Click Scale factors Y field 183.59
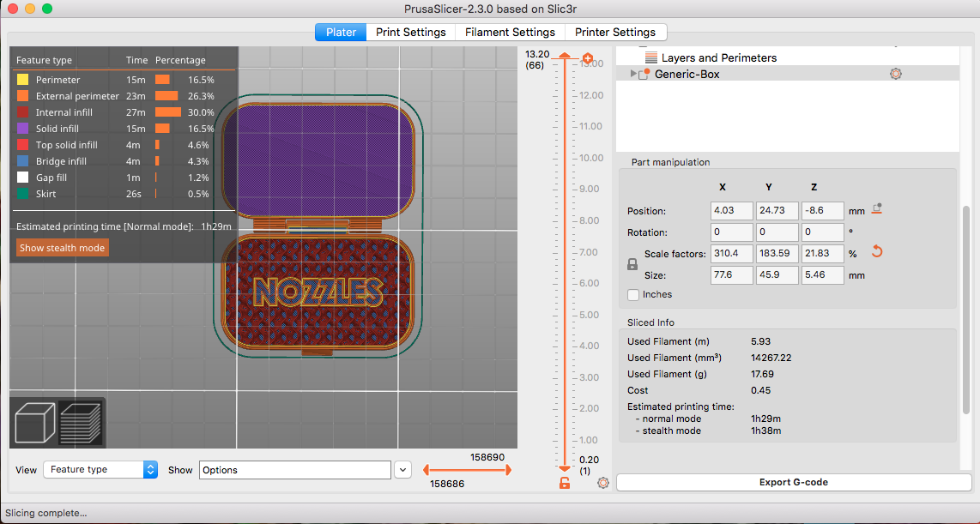This screenshot has height=524, width=980. point(777,254)
